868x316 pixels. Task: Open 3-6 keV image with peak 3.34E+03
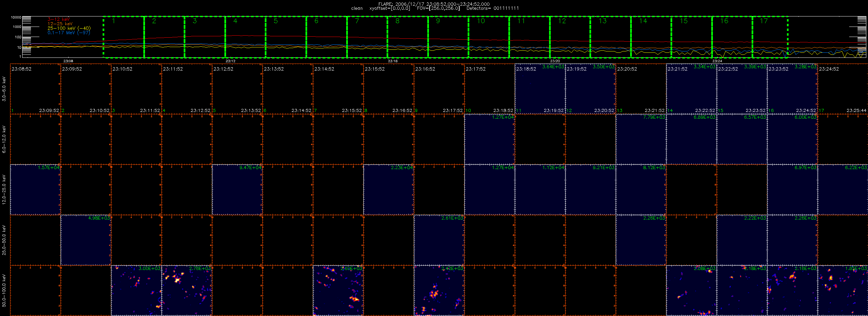(x=692, y=89)
